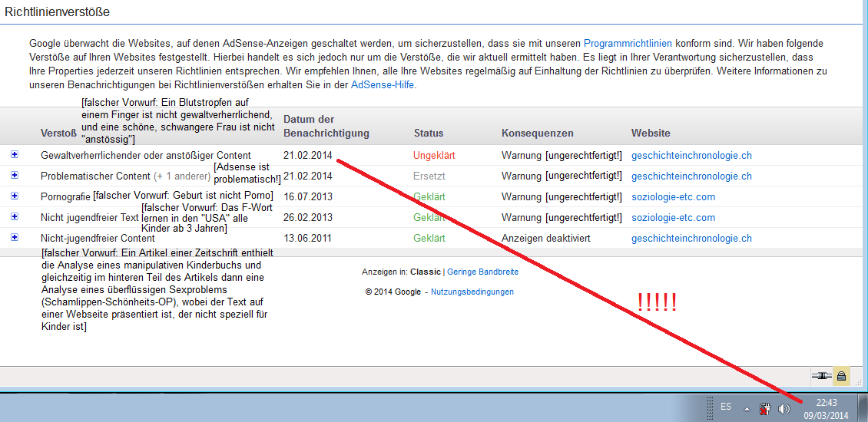Click the taskbar tray dotted grip handle
This screenshot has width=868, height=422.
point(711,408)
